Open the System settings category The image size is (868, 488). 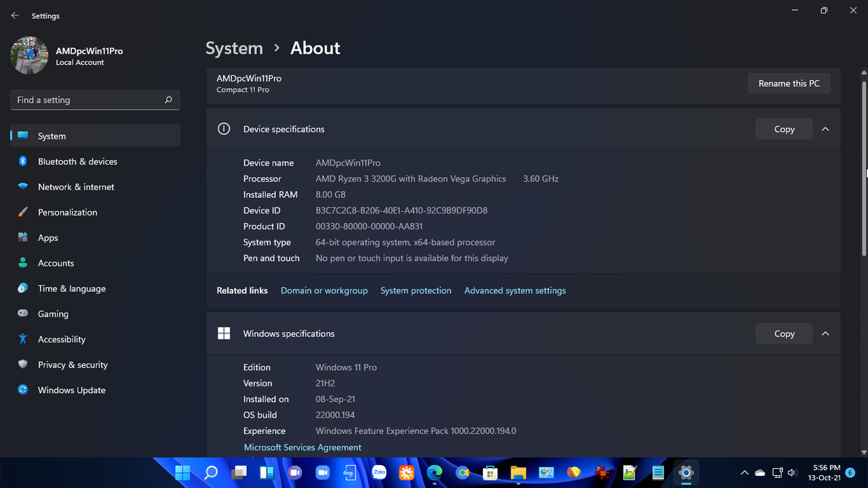point(95,136)
